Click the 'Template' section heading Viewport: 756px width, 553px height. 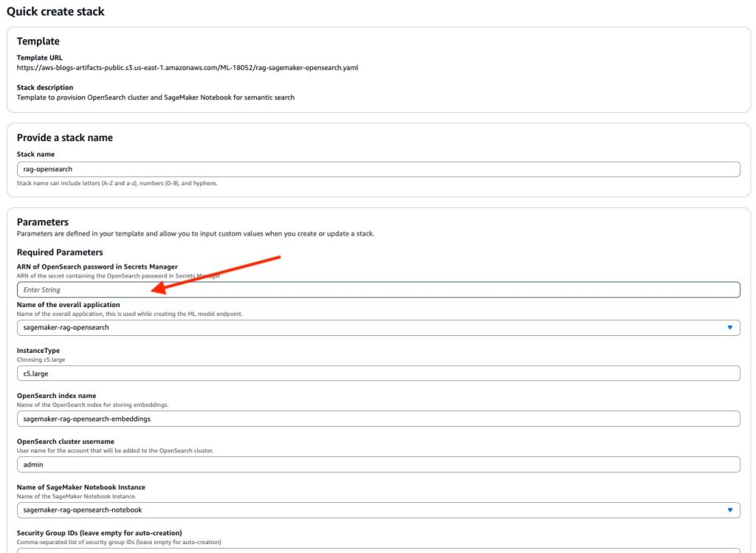click(x=38, y=41)
